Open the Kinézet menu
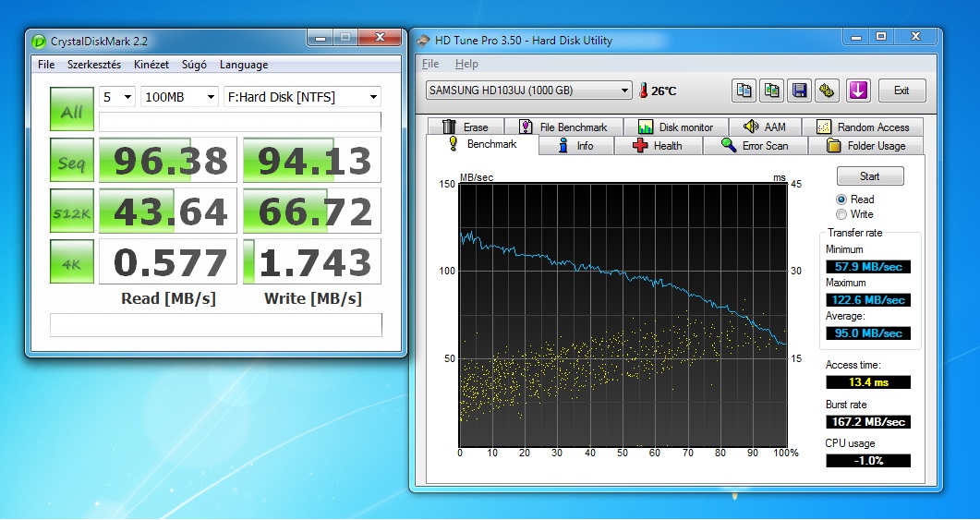The image size is (980, 520). click(151, 65)
